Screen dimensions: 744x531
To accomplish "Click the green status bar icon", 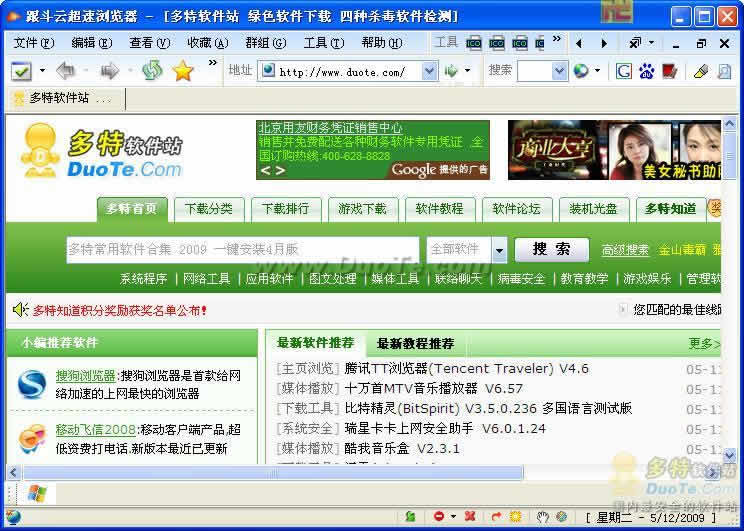I will point(410,516).
